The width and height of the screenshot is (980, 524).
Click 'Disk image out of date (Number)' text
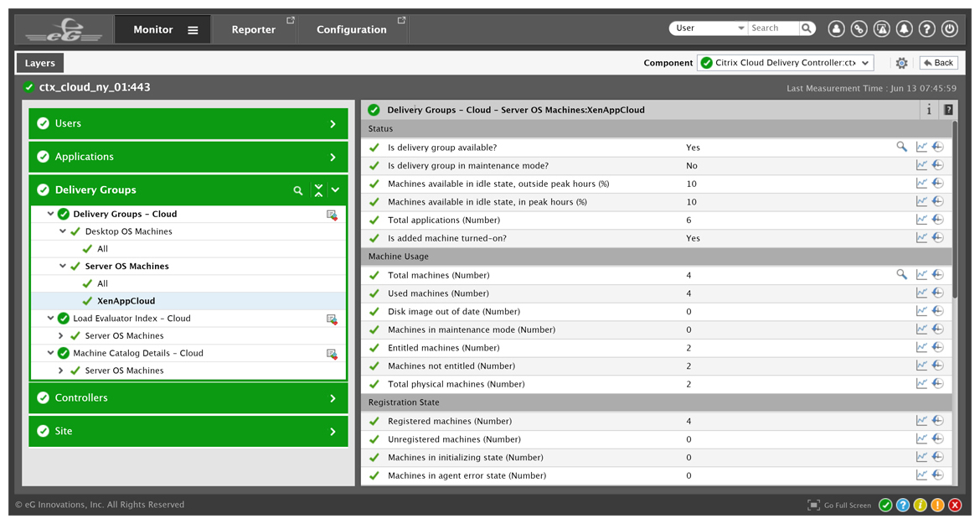tap(454, 312)
